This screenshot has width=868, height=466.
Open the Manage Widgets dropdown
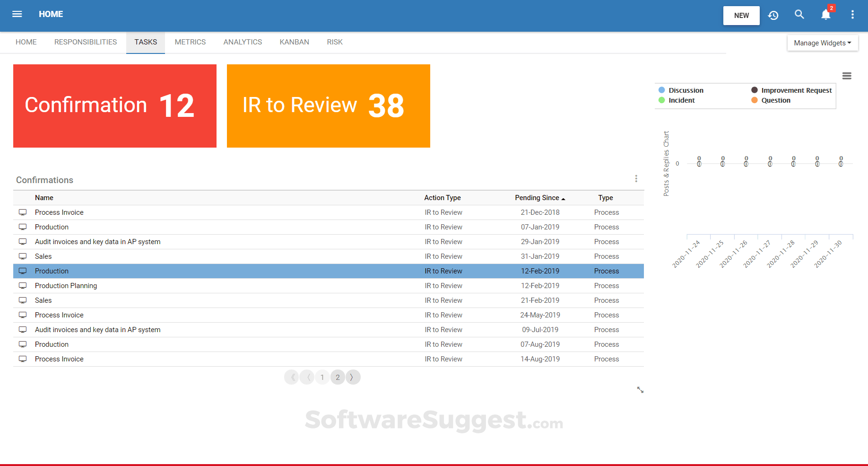(x=822, y=43)
